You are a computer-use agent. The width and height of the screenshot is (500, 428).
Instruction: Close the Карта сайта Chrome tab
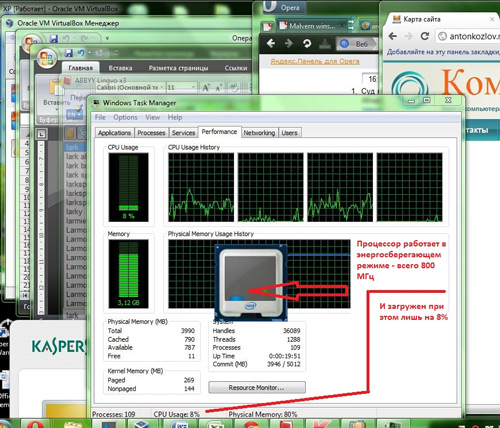pos(492,19)
